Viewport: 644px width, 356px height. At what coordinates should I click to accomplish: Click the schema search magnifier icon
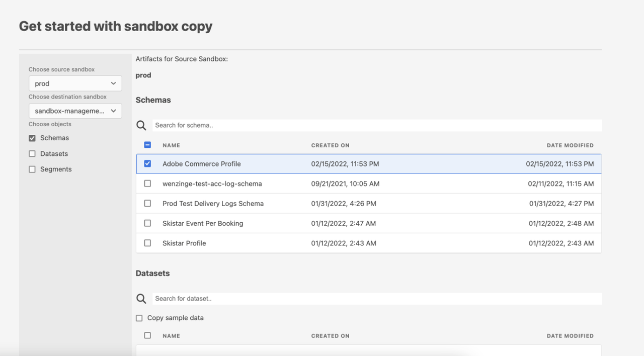click(141, 125)
